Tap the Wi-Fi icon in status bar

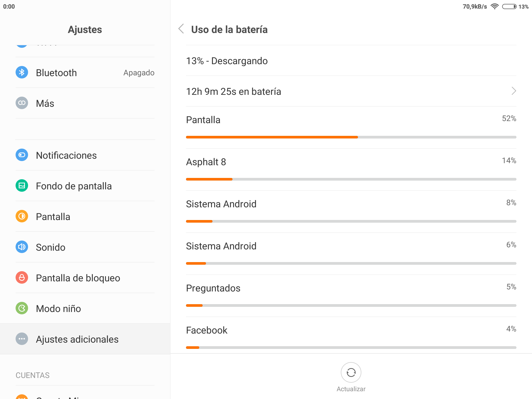(x=495, y=6)
